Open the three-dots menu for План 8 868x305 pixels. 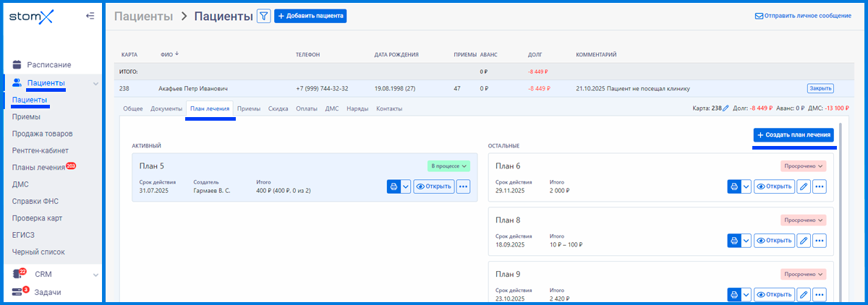[x=819, y=241]
